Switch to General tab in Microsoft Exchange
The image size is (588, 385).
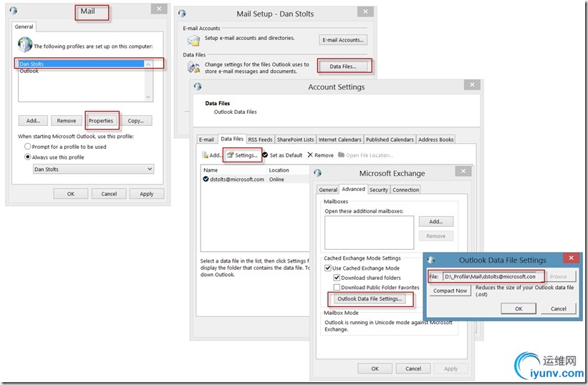pos(328,190)
